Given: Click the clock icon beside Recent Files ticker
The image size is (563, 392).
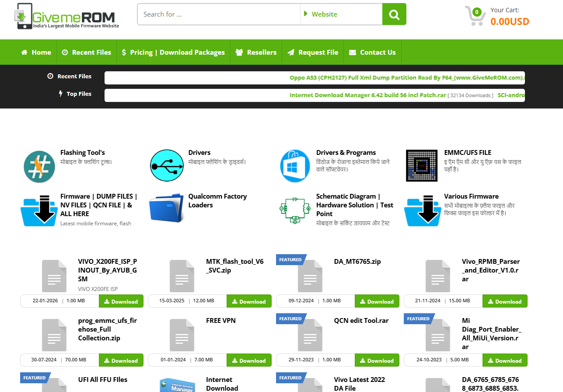Looking at the screenshot, I should 50,76.
